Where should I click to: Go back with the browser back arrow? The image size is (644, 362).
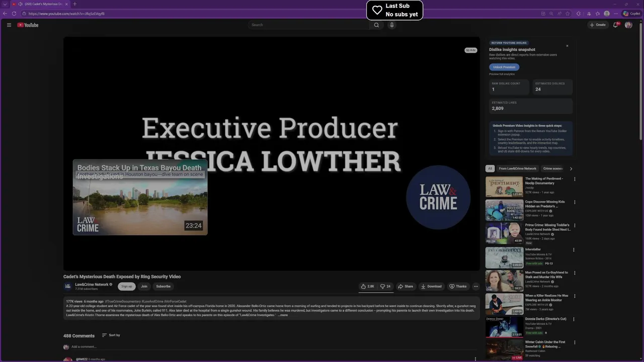click(x=5, y=14)
